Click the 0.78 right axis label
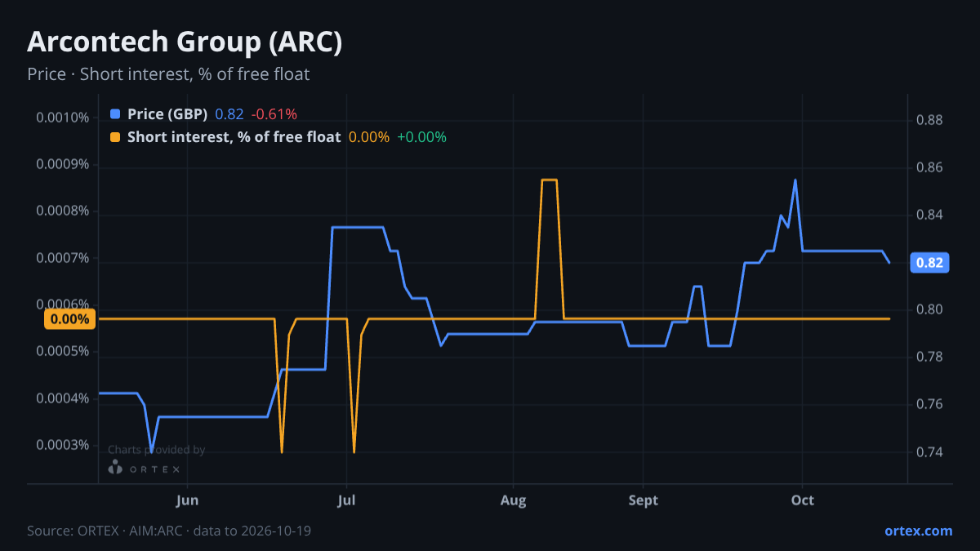Image resolution: width=980 pixels, height=551 pixels. pyautogui.click(x=930, y=358)
